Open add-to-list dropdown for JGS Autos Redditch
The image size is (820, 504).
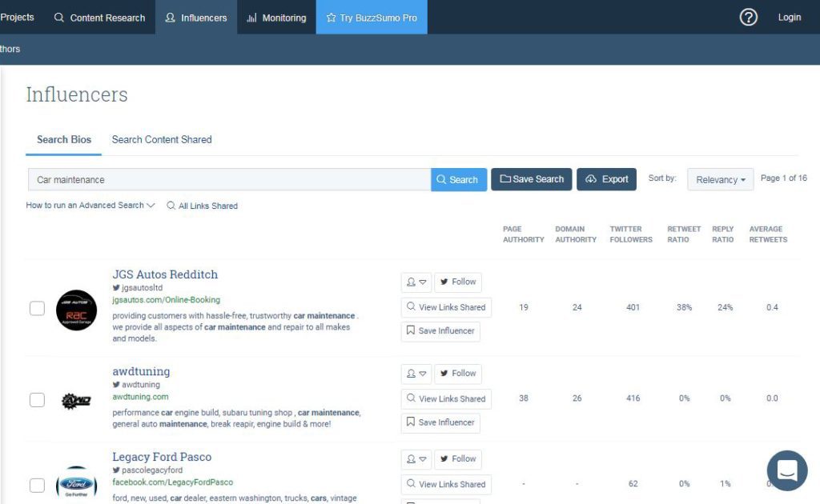tap(416, 282)
